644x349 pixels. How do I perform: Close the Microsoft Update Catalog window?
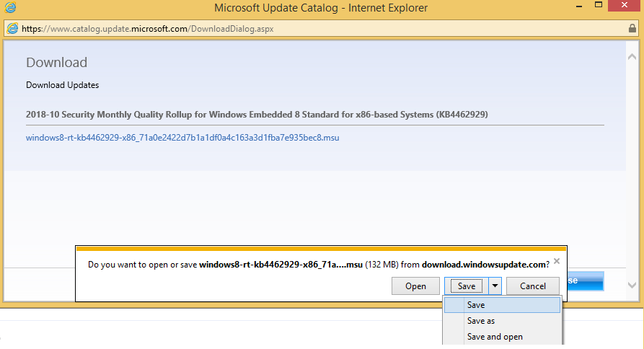point(625,5)
